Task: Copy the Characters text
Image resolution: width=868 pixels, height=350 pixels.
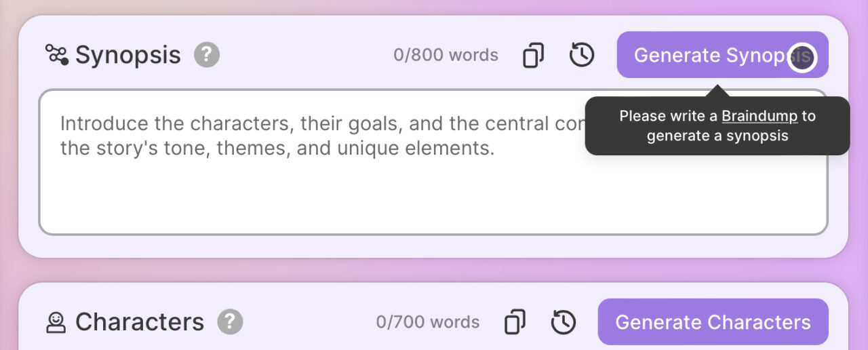Action: pyautogui.click(x=515, y=322)
